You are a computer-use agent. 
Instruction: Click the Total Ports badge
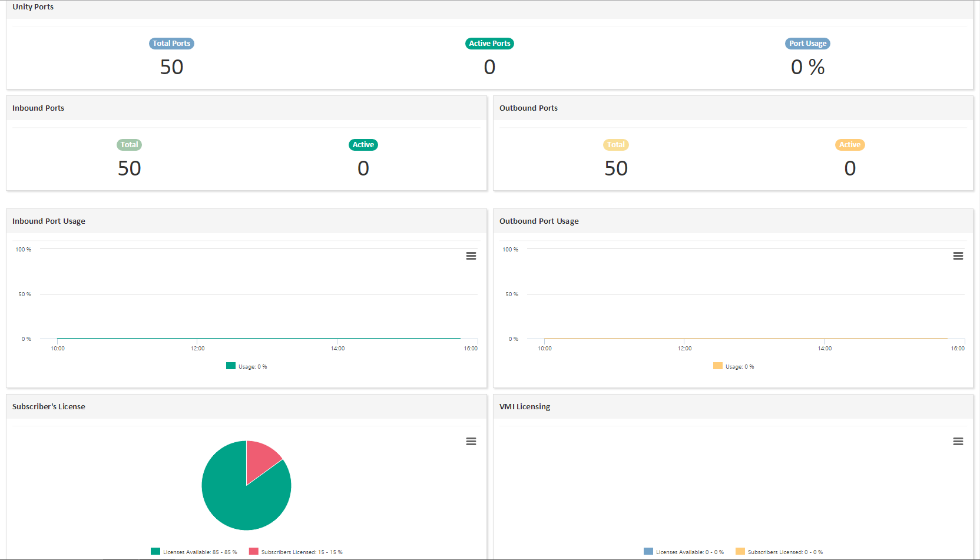click(x=171, y=44)
